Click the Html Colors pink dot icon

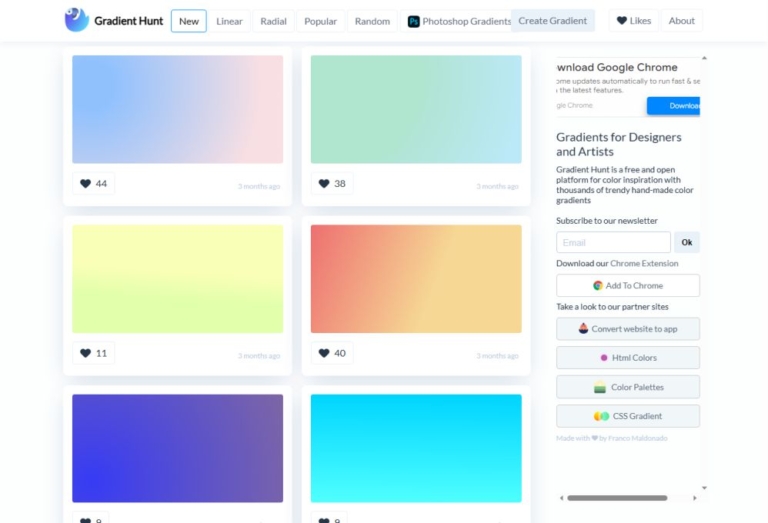coord(604,358)
